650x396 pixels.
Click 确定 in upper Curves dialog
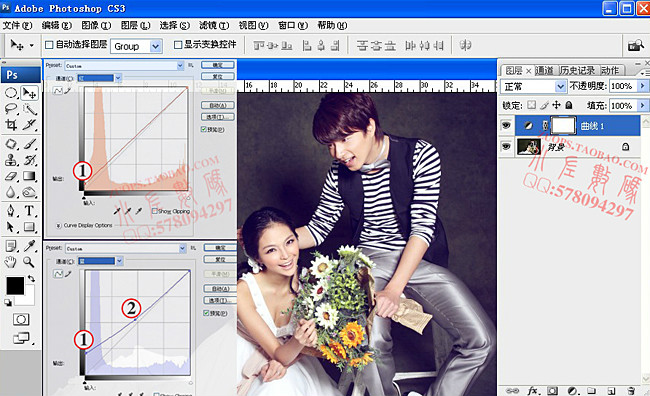(218, 65)
